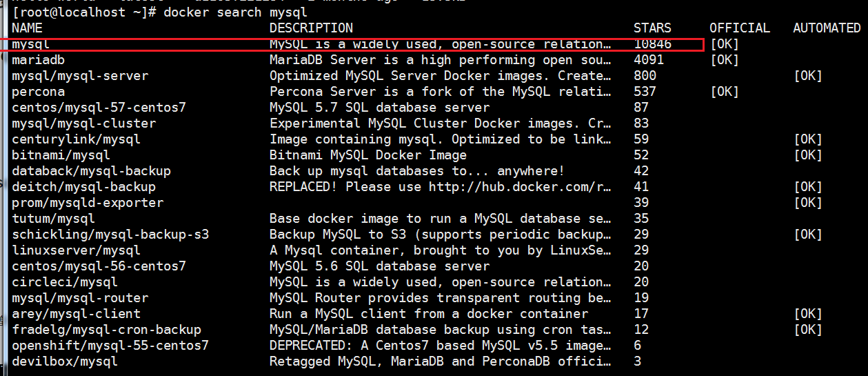
Task: Select the AUTOMATED column header
Action: click(x=827, y=28)
